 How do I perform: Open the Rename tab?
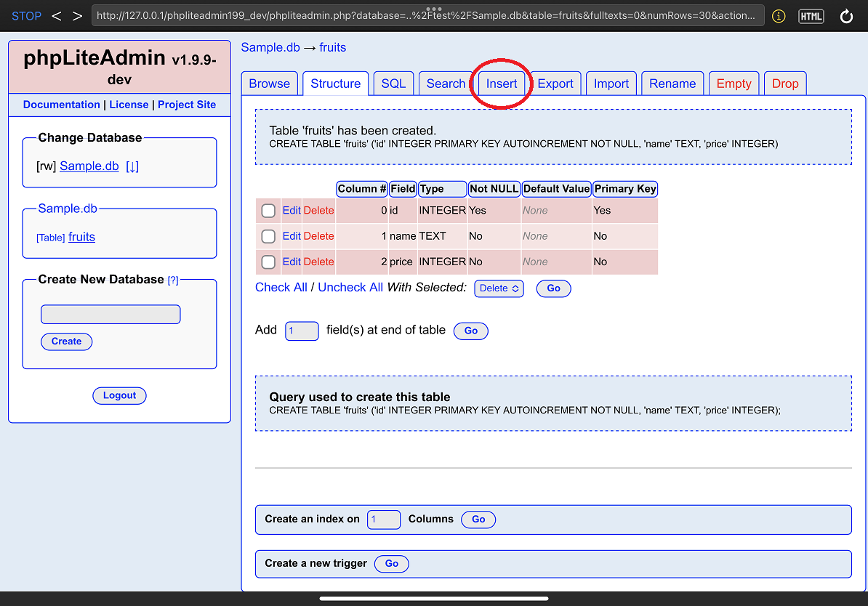click(x=672, y=84)
